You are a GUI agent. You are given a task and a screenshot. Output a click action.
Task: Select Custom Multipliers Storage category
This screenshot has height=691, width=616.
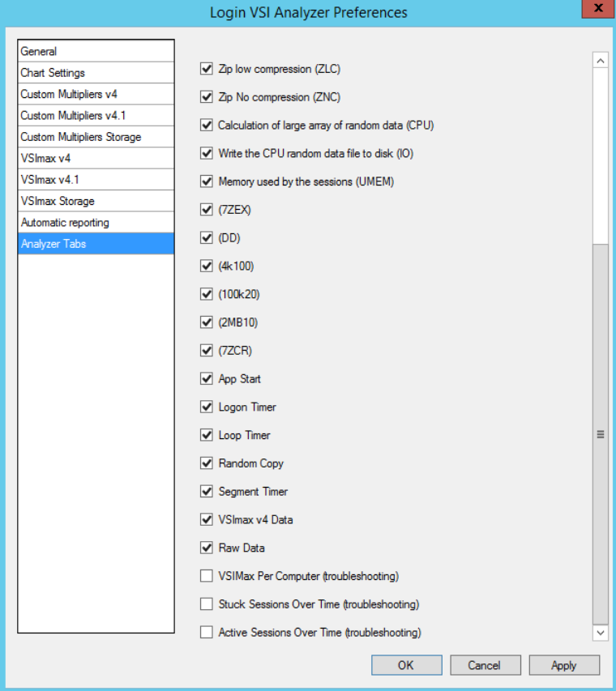pyautogui.click(x=96, y=137)
